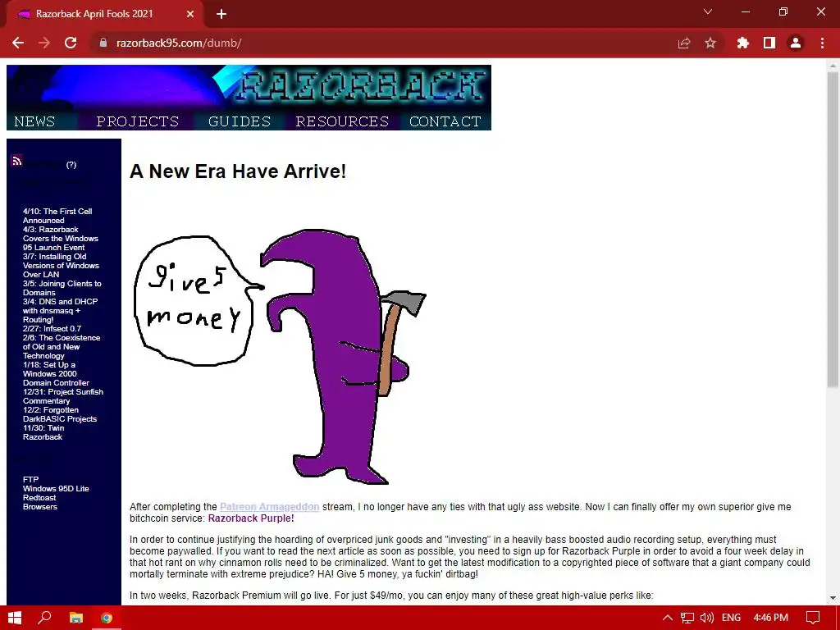Click scrollbar up arrow
This screenshot has width=840, height=630.
tap(833, 66)
